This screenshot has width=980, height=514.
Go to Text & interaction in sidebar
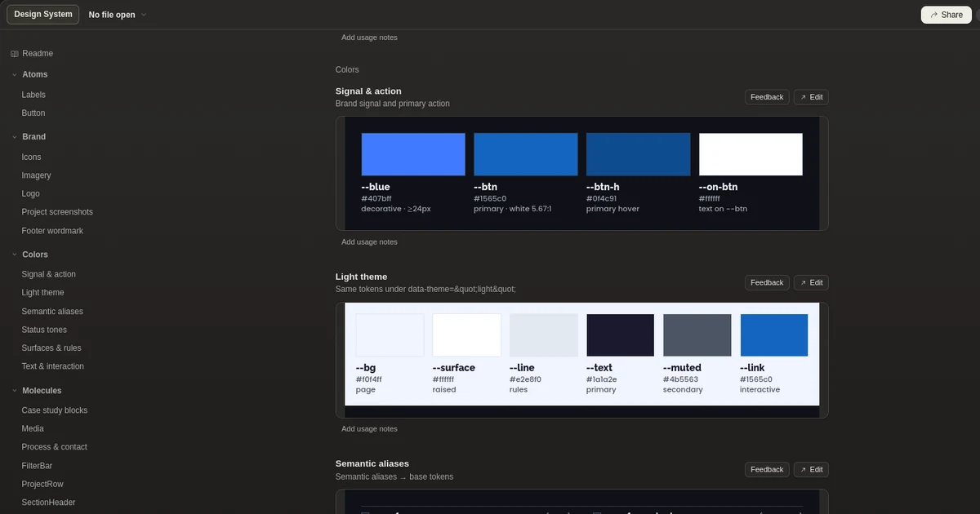click(52, 366)
